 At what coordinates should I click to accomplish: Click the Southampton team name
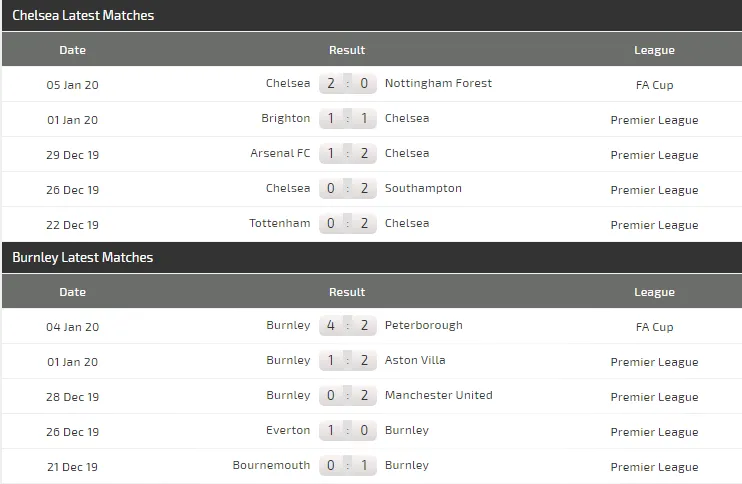coord(423,188)
